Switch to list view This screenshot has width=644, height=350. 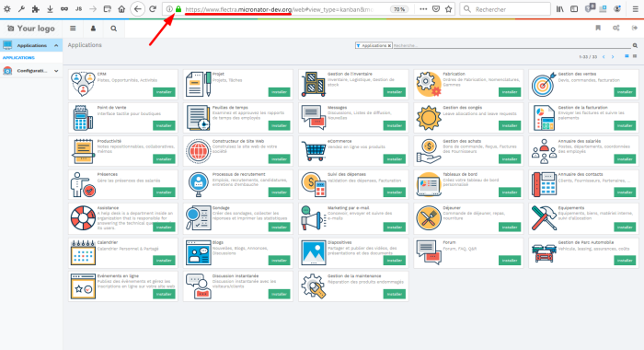pos(635,56)
